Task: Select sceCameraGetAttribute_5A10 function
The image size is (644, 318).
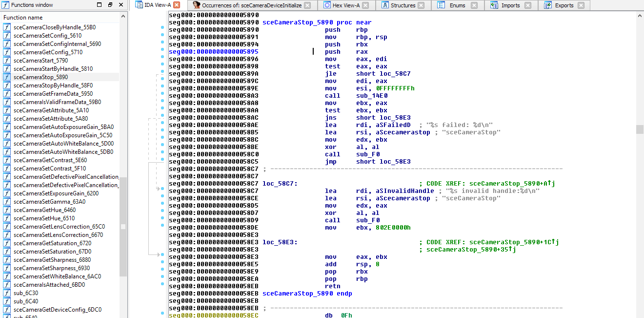Action: pos(51,110)
